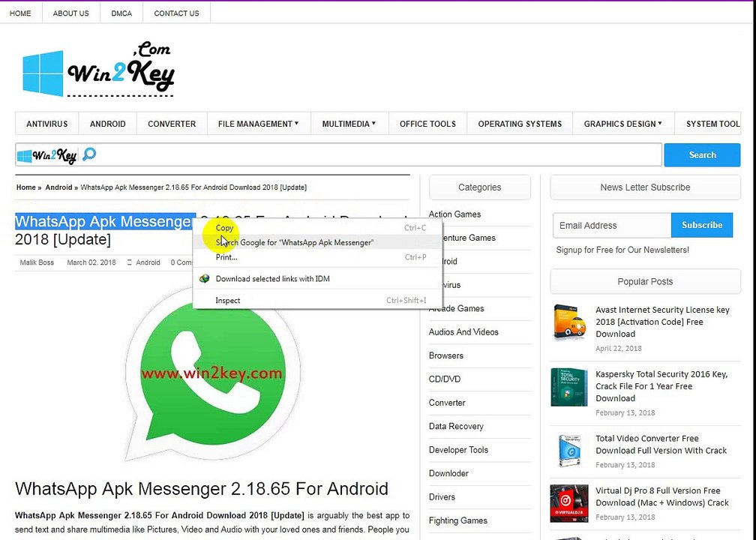
Task: Open Action Games category
Action: (x=454, y=214)
